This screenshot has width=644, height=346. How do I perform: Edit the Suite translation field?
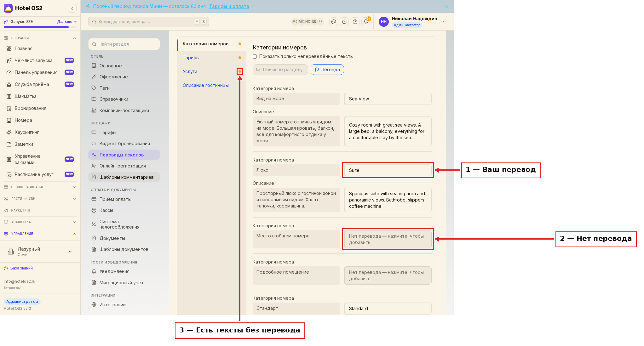388,170
